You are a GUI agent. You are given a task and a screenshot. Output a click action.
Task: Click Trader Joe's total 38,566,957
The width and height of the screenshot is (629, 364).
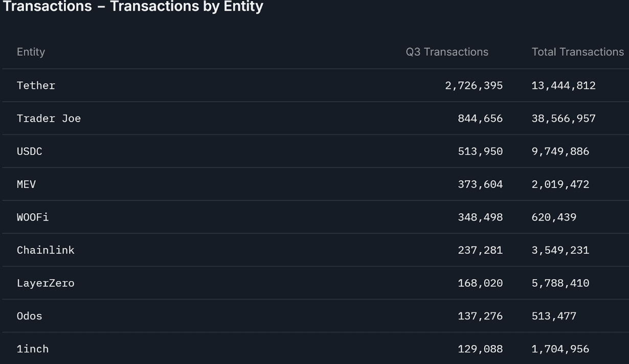pyautogui.click(x=564, y=119)
